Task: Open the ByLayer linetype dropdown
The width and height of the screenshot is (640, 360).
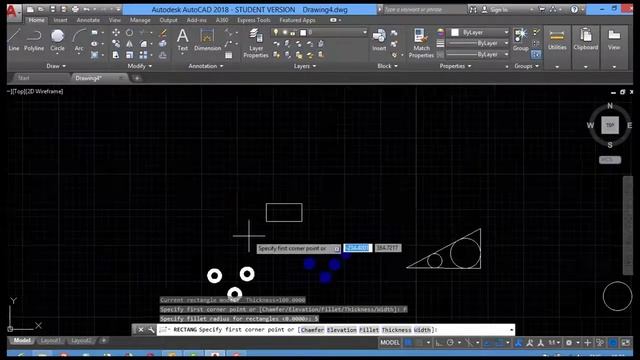Action: (x=507, y=54)
